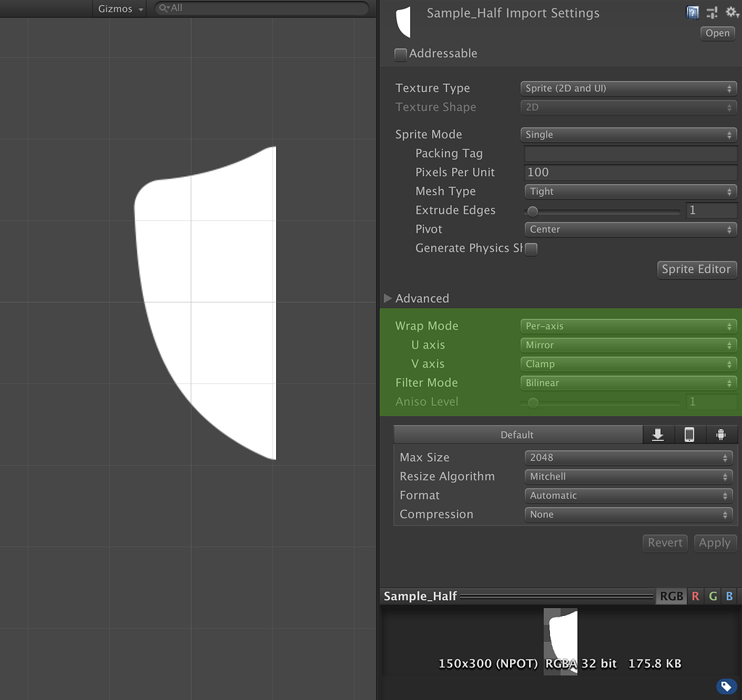Click the Open button for Sample_Half

pos(717,33)
